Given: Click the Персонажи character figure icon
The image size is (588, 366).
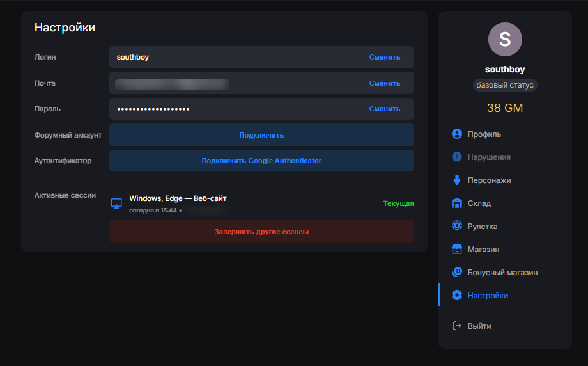Looking at the screenshot, I should click(x=456, y=180).
